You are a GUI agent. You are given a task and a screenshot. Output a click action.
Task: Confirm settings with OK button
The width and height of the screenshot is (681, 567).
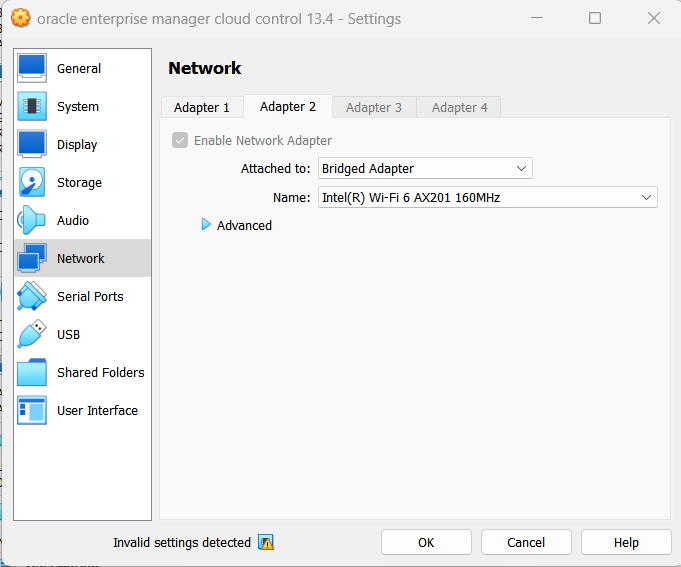click(426, 542)
